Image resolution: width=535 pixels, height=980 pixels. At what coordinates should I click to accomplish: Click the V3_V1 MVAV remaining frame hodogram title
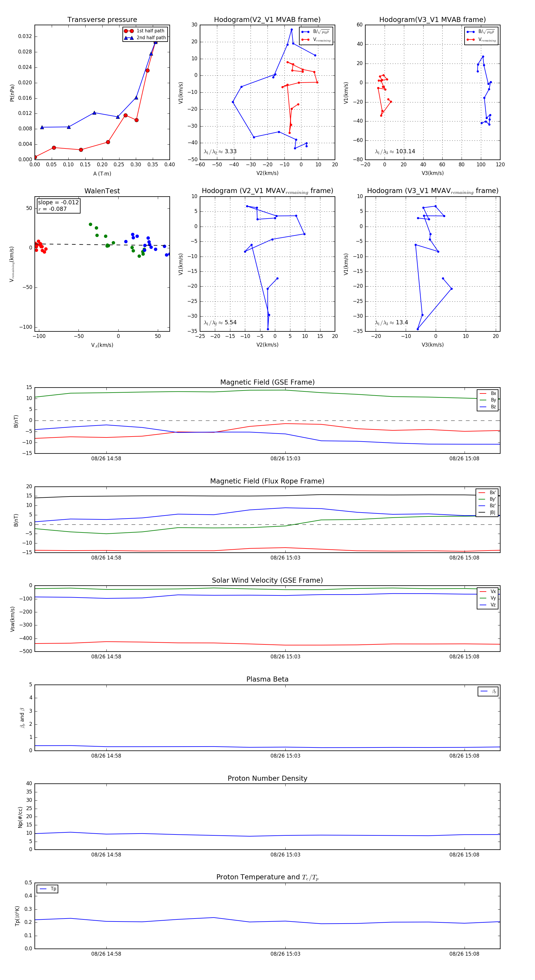[432, 191]
